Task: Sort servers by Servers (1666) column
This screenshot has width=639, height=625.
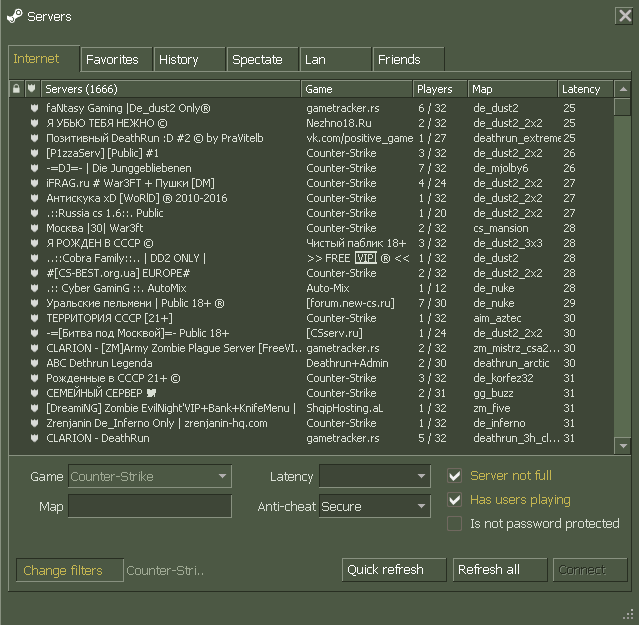Action: pyautogui.click(x=171, y=89)
